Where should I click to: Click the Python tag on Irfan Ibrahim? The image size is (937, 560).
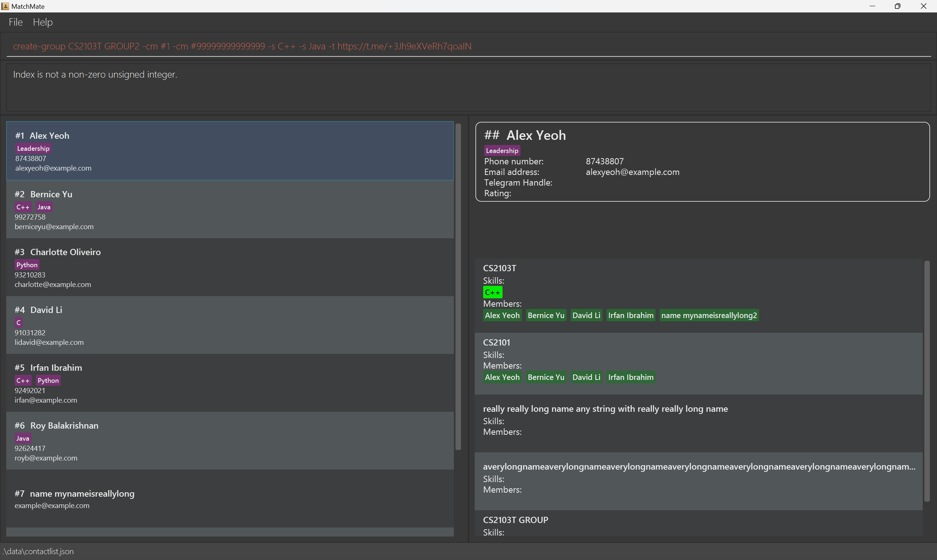(x=48, y=380)
